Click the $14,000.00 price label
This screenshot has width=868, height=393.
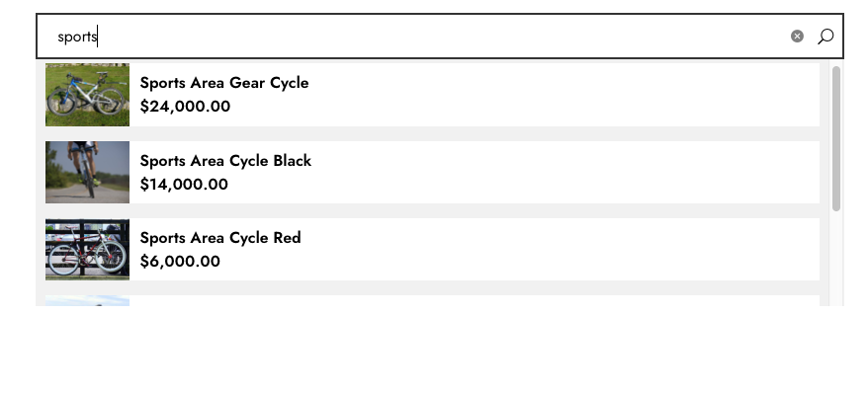pyautogui.click(x=184, y=184)
